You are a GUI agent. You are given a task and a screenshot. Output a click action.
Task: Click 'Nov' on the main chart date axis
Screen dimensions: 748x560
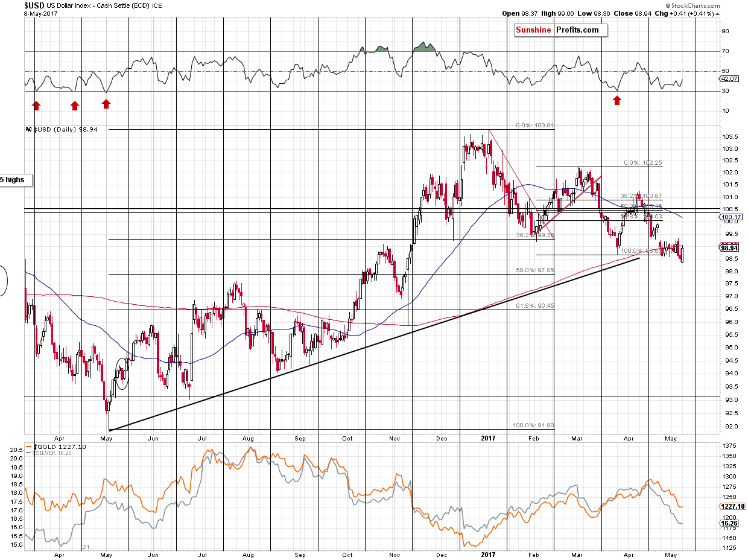pos(395,439)
